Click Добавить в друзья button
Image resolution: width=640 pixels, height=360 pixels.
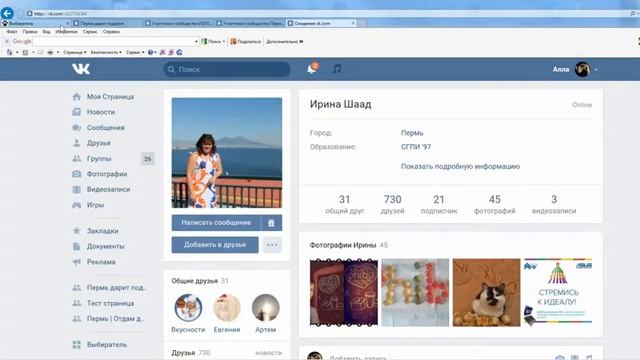point(215,245)
